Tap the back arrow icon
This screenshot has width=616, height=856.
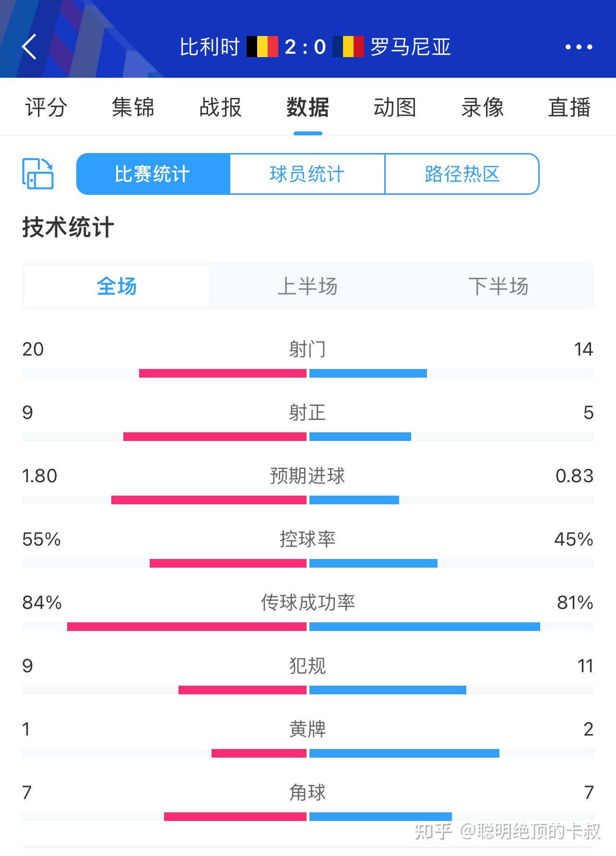pos(29,47)
